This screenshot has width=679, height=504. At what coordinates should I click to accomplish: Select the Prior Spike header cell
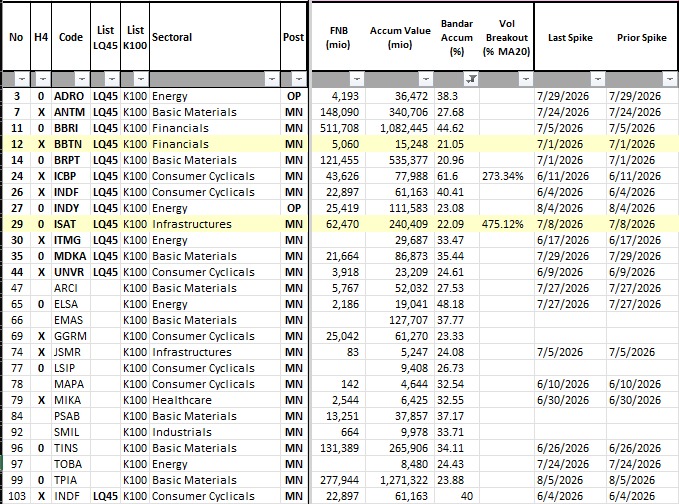click(642, 37)
